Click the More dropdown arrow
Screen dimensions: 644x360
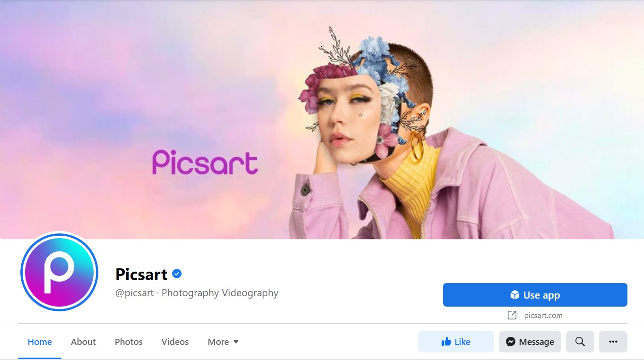[x=236, y=342]
